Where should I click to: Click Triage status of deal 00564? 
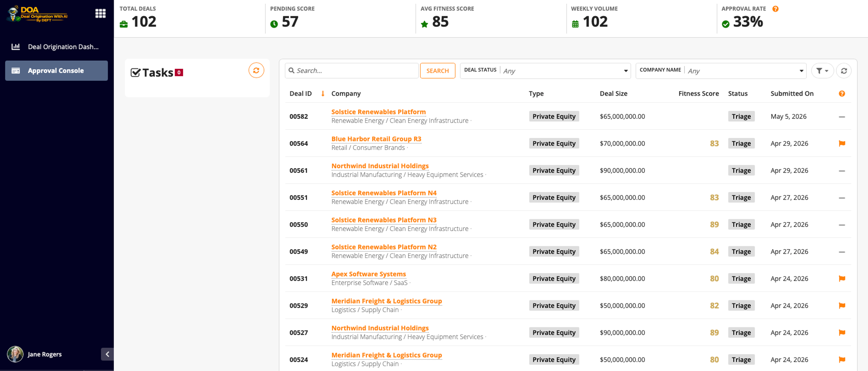[741, 143]
